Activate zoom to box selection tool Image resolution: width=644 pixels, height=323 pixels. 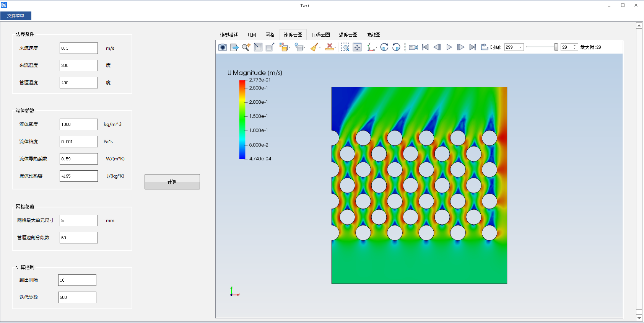coord(345,47)
